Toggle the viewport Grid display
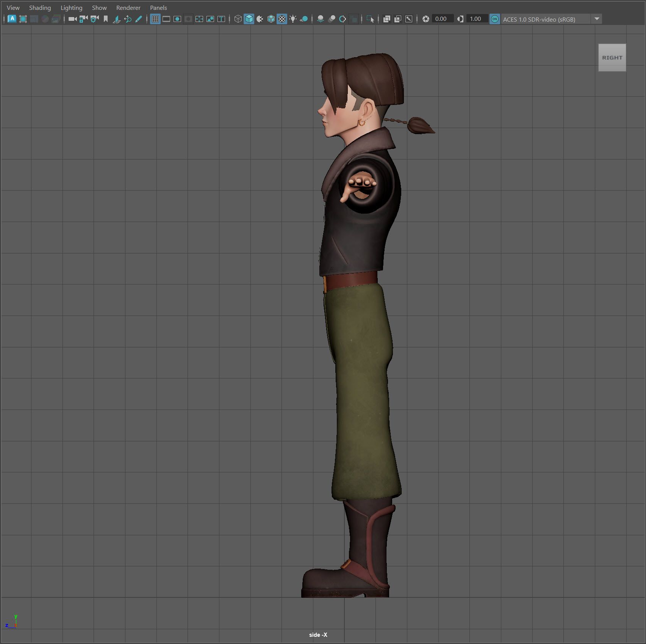 click(155, 19)
